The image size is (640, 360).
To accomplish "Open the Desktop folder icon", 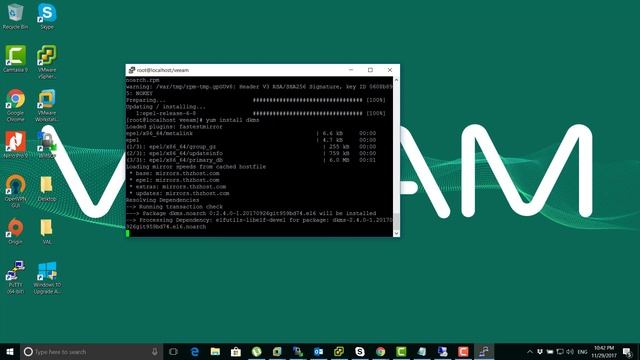I will point(47,189).
